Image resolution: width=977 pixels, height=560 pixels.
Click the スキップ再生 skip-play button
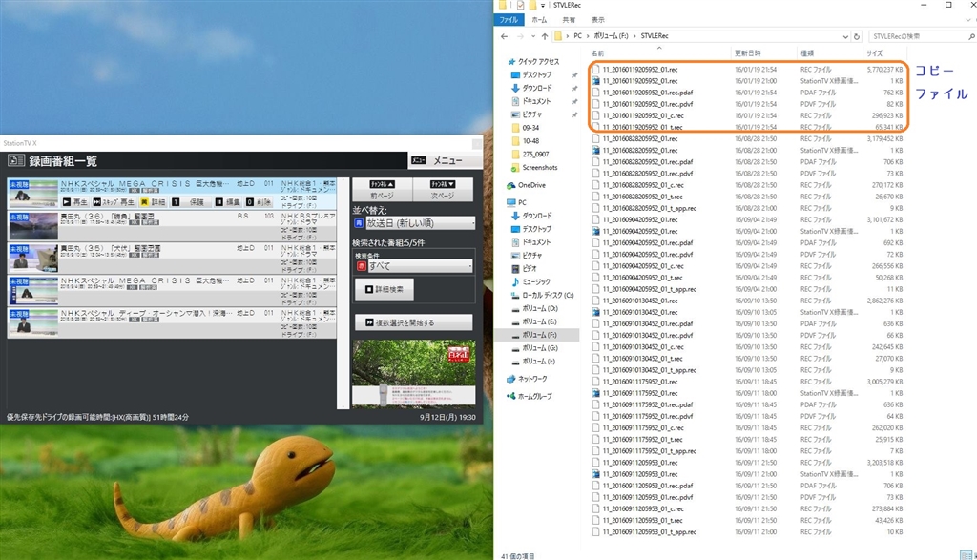point(113,202)
